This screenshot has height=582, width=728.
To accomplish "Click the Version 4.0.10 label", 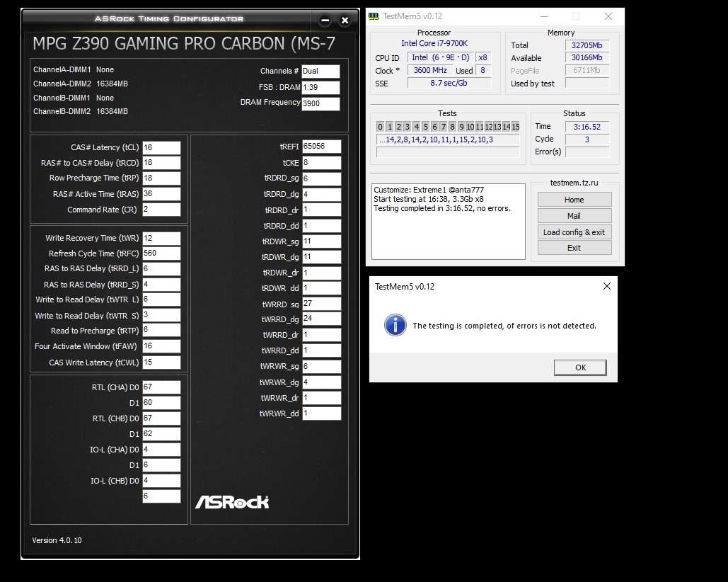I will tap(57, 540).
